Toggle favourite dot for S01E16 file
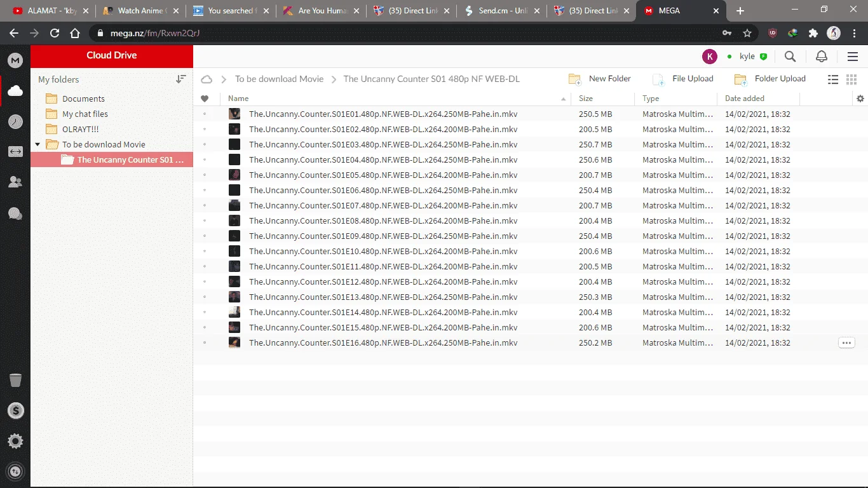The height and width of the screenshot is (488, 868). [205, 342]
